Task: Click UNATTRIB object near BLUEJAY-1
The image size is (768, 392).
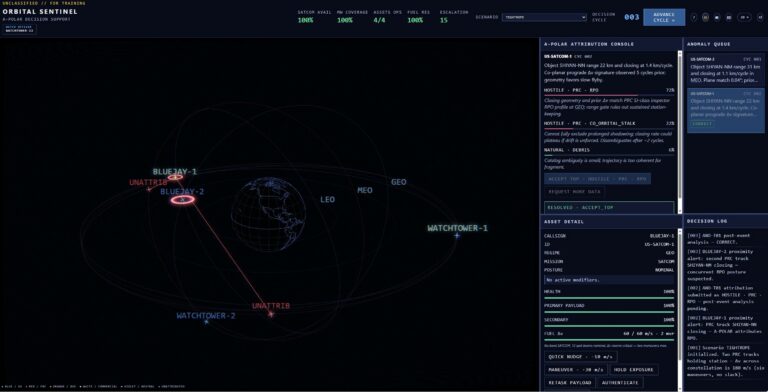Action: pyautogui.click(x=149, y=189)
